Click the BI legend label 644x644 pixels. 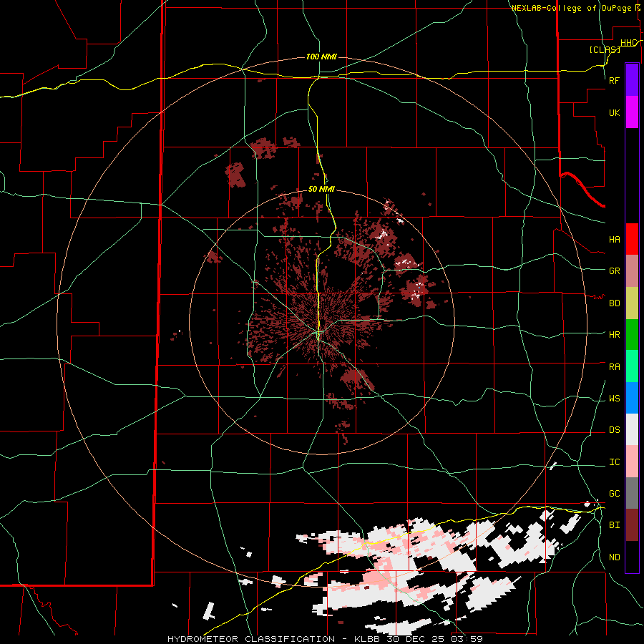[x=615, y=525]
